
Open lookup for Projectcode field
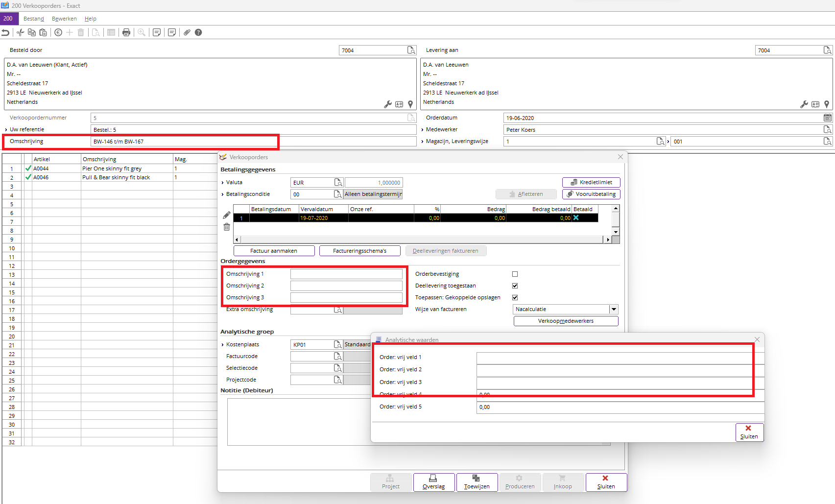click(x=338, y=380)
